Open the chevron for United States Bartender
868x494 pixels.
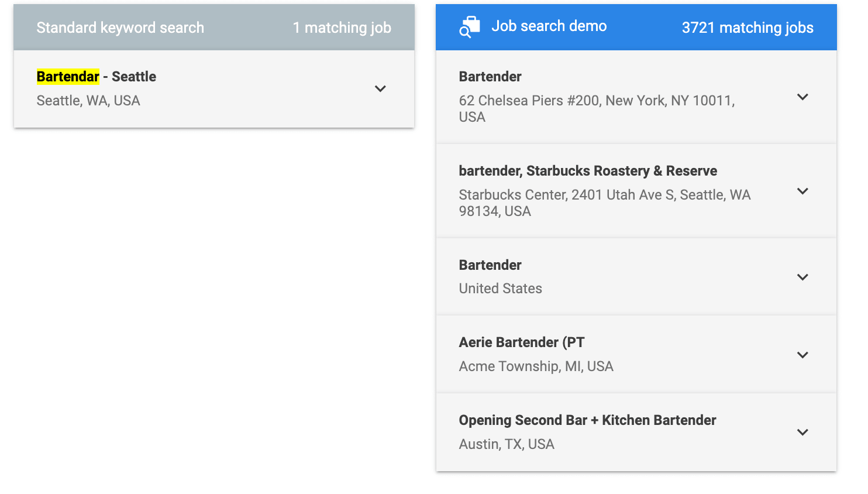(802, 277)
